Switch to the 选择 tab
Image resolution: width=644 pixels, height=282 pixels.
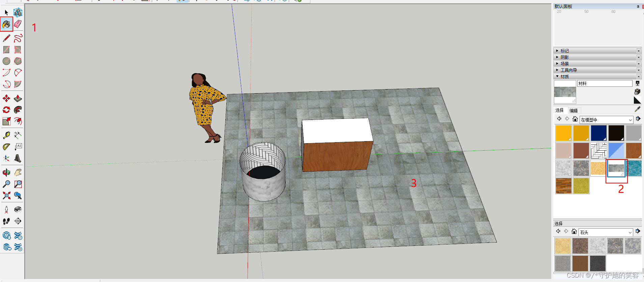[560, 110]
